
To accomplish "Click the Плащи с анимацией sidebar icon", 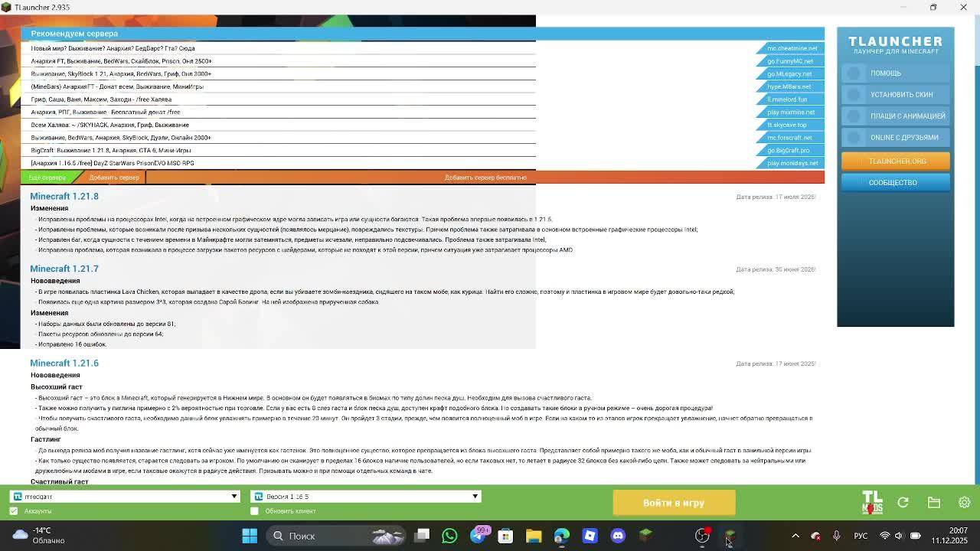I will tap(854, 116).
